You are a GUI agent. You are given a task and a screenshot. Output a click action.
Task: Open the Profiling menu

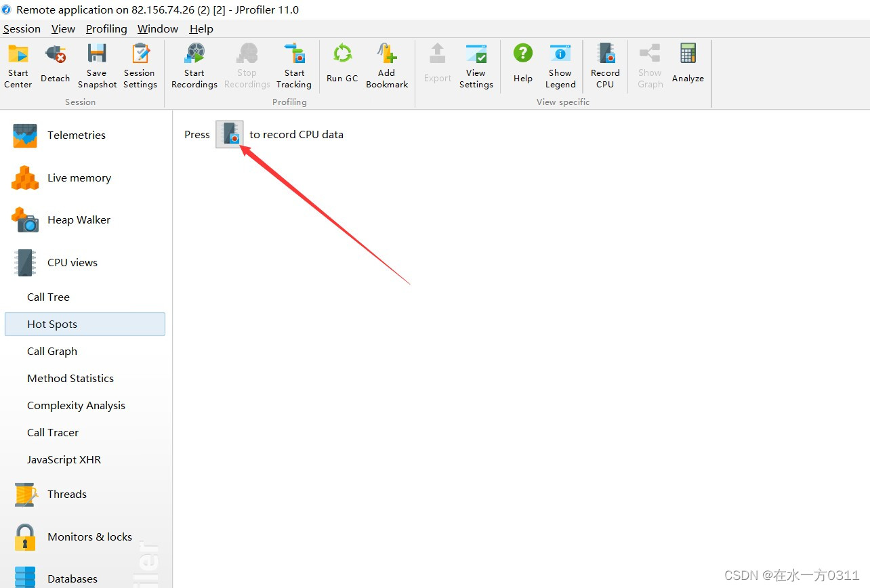coord(106,28)
